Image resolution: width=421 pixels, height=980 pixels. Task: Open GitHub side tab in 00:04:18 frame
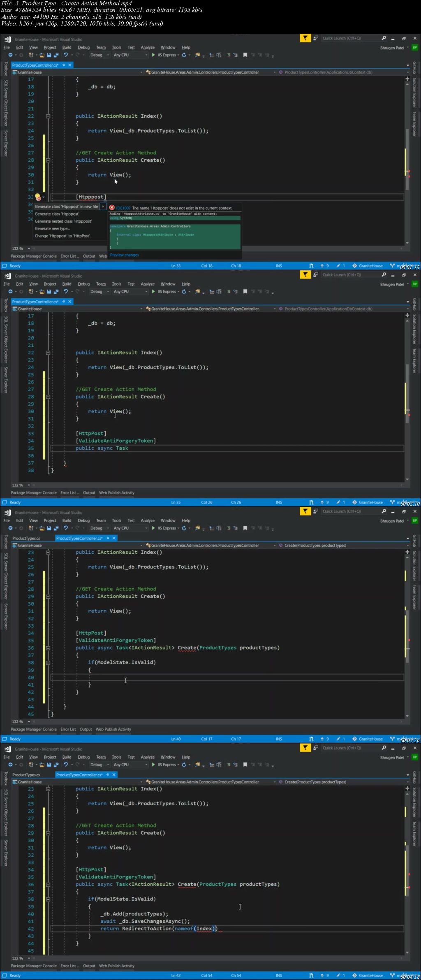pos(414,777)
